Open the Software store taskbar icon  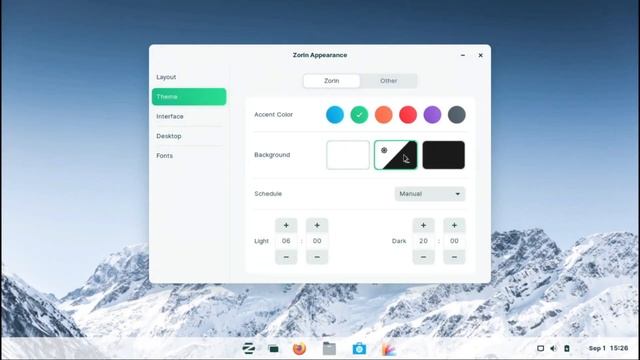coord(359,349)
